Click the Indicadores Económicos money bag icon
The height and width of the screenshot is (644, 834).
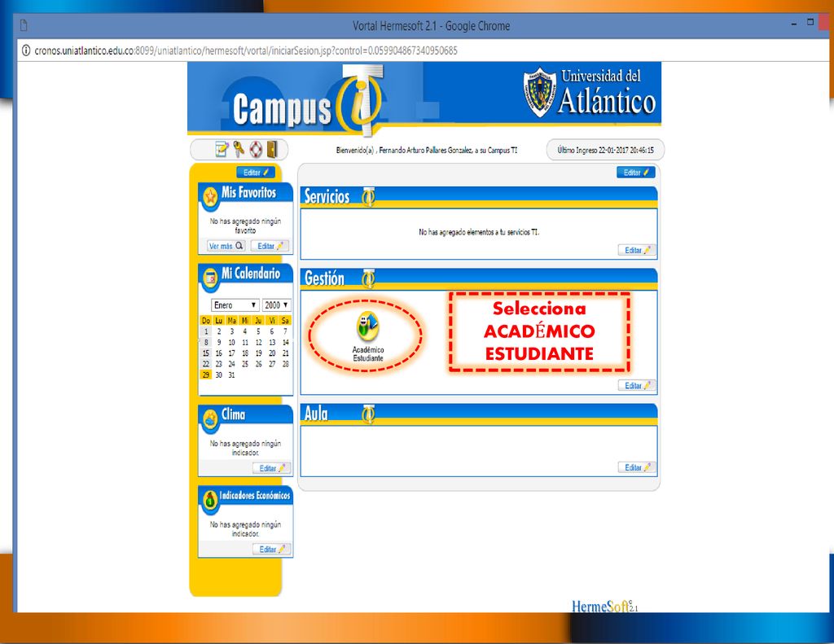tap(211, 499)
